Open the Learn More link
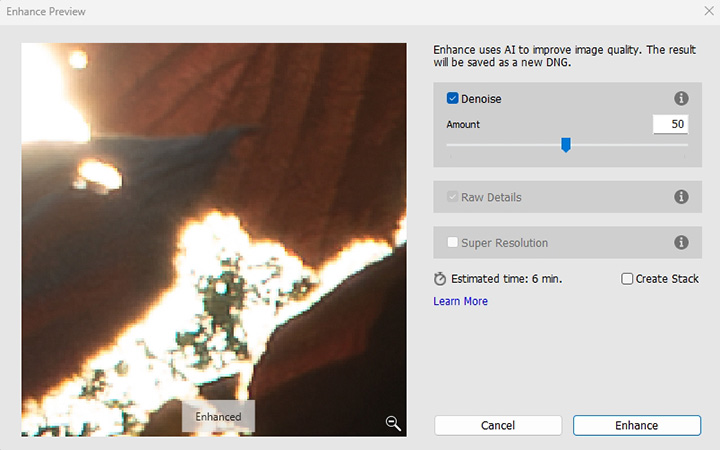Viewport: 720px width, 450px height. coord(460,301)
